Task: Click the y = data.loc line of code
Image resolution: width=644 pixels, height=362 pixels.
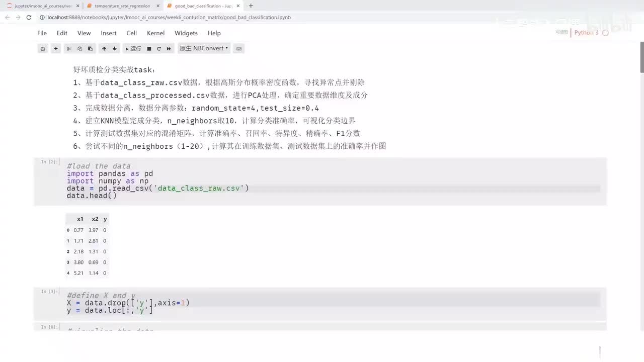Action: click(x=110, y=311)
